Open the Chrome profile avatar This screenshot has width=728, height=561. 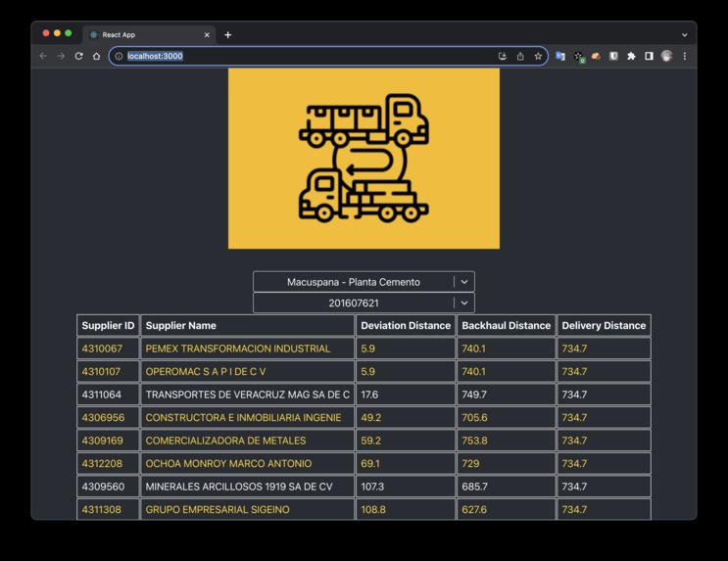666,56
